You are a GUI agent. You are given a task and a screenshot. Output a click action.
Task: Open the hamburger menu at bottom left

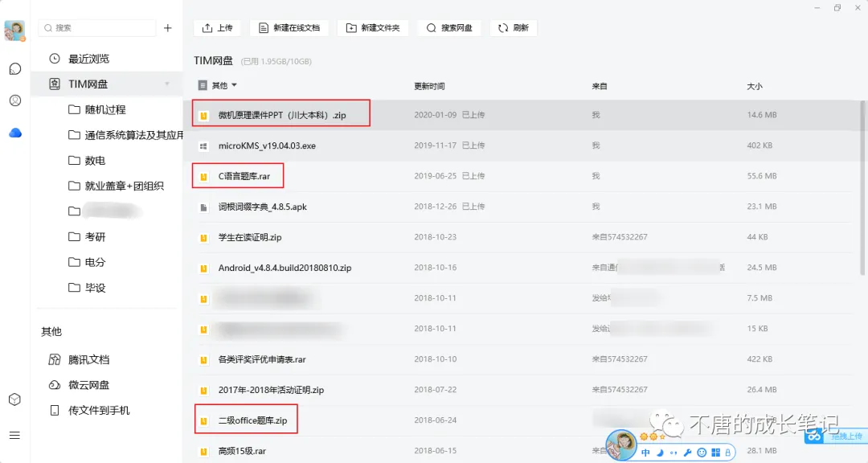coord(15,436)
